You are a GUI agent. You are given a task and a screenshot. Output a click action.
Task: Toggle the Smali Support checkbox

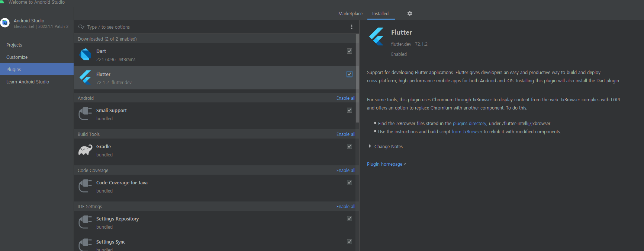coord(350,110)
